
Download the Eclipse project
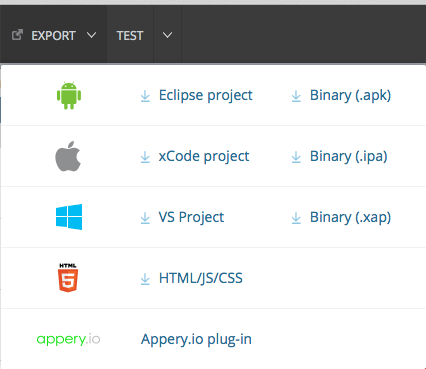click(206, 96)
